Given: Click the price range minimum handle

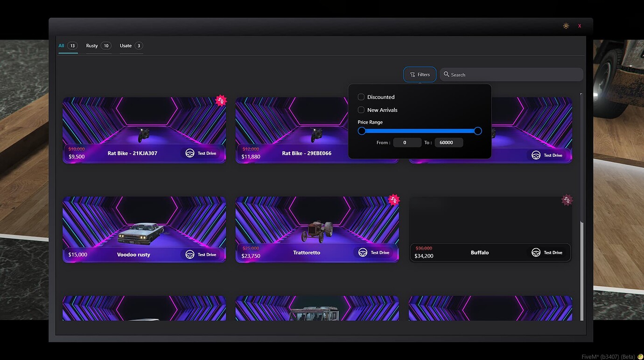Looking at the screenshot, I should tap(362, 131).
